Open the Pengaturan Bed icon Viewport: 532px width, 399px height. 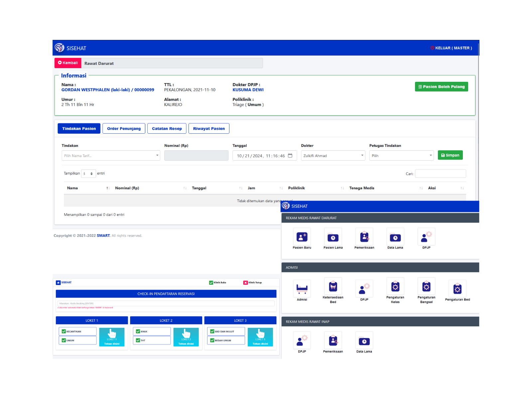(x=457, y=288)
